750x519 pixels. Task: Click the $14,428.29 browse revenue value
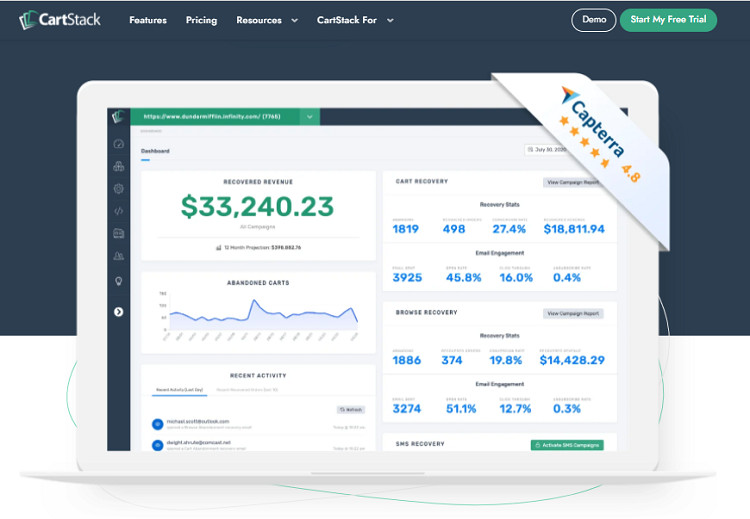pos(572,360)
